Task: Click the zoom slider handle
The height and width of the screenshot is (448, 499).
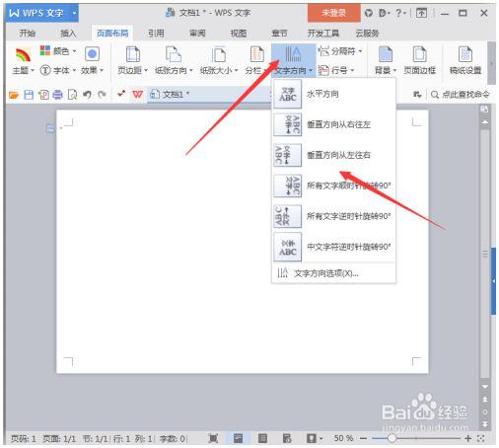Action: tap(392, 438)
